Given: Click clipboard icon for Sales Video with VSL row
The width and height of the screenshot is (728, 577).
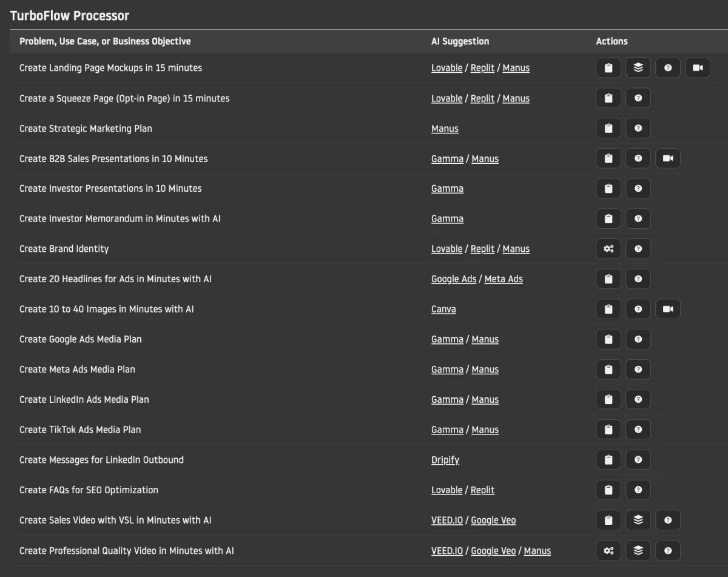Looking at the screenshot, I should 608,520.
